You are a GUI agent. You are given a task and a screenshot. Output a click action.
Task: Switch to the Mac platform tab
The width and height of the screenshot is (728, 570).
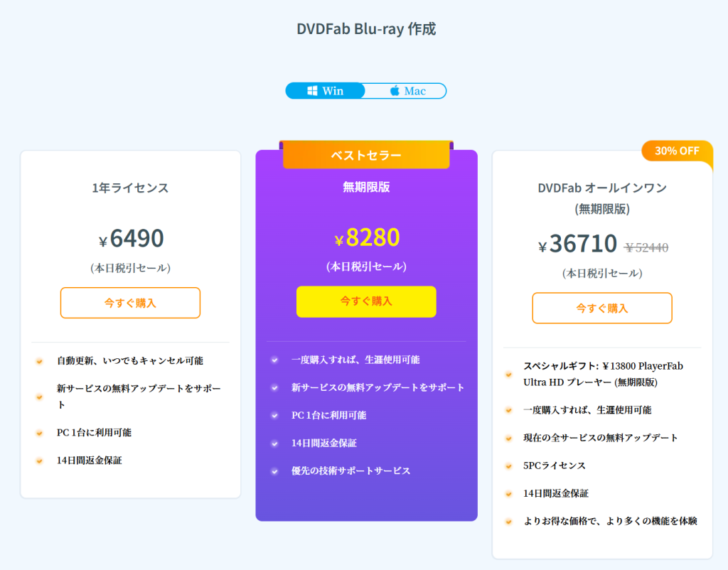pos(407,91)
